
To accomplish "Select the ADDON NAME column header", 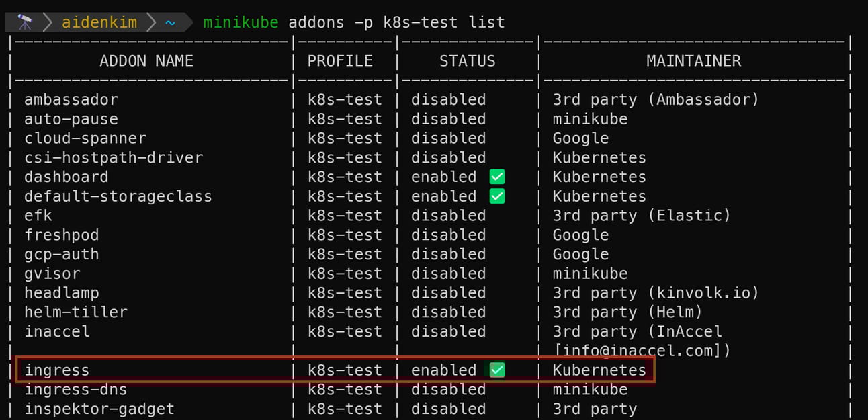I will (x=146, y=61).
